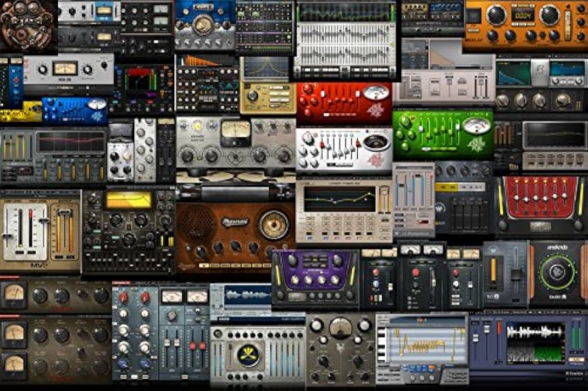Click the oneknob plugin's green-ringed knob
Viewport: 588px width, 391px height.
(557, 273)
